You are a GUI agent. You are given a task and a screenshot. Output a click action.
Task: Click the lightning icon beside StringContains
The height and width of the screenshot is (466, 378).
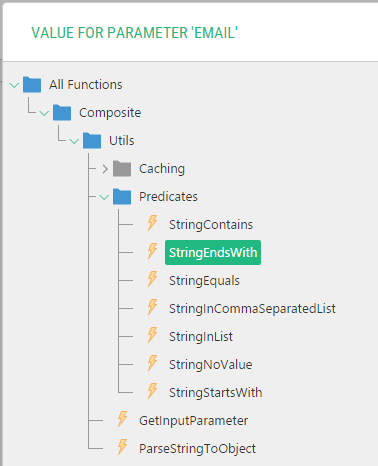point(152,223)
